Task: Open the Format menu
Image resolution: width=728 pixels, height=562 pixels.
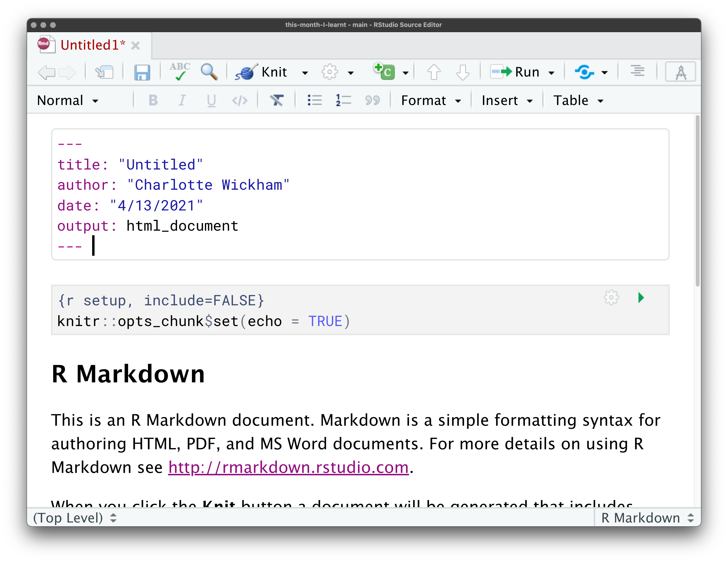Action: [431, 100]
